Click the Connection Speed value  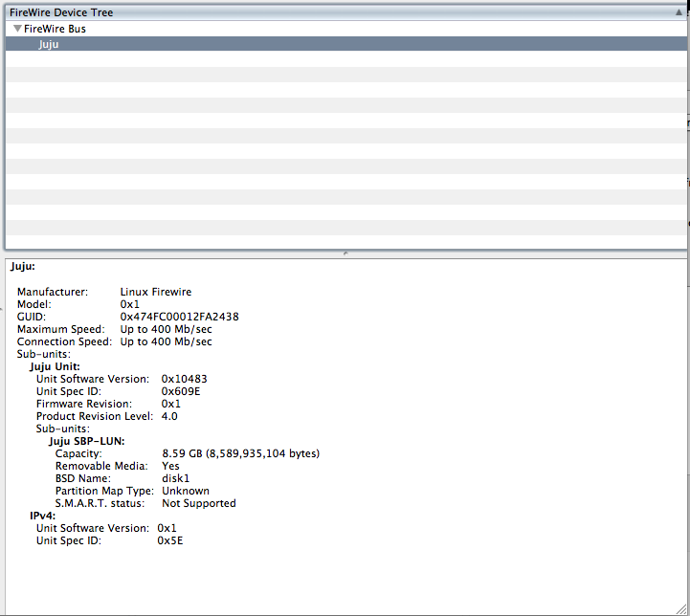coord(166,341)
